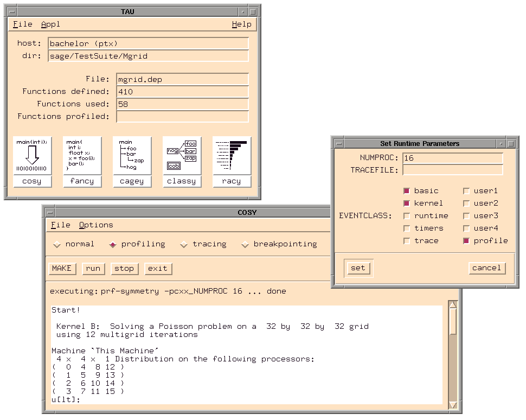The height and width of the screenshot is (420, 526).
Task: Open the fancy source browser icon
Action: tap(82, 155)
